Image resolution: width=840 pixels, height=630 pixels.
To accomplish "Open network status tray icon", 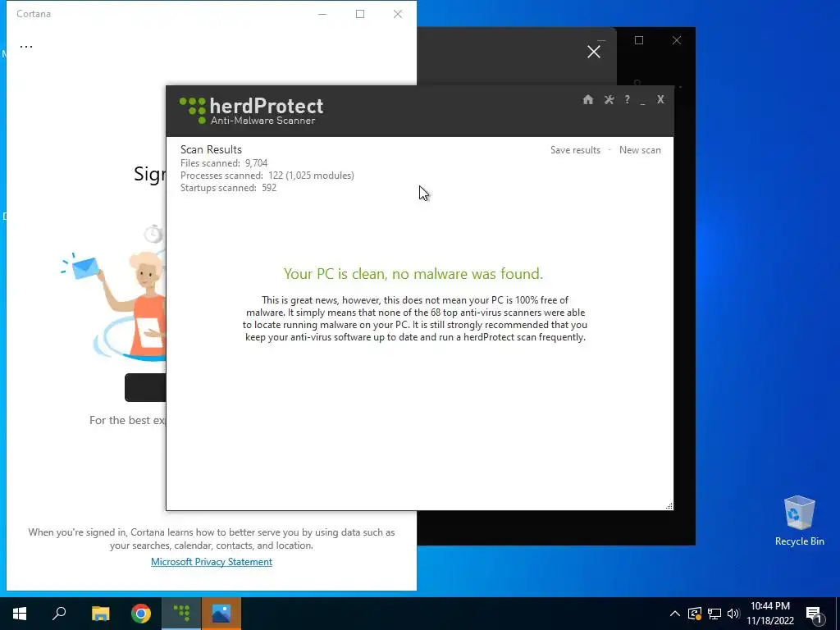I will click(x=714, y=614).
